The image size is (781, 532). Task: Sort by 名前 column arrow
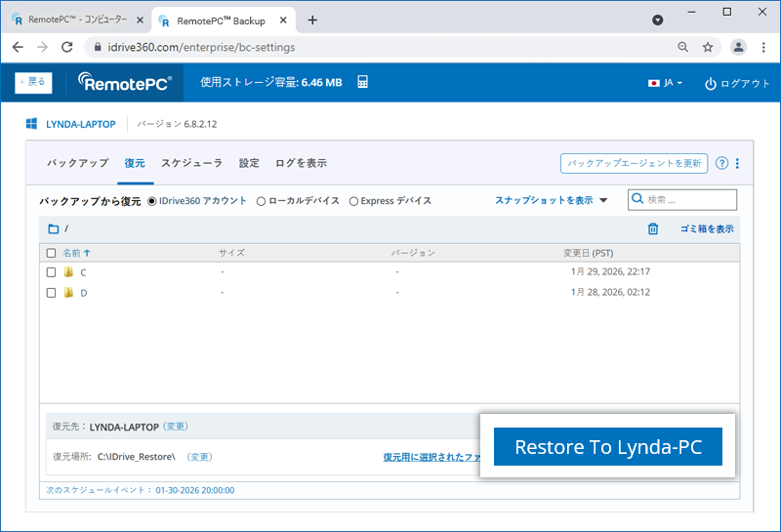(87, 253)
